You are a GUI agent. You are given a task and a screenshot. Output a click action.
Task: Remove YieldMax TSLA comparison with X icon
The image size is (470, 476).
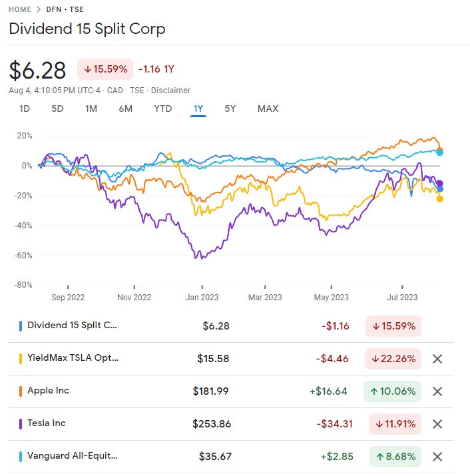(x=437, y=359)
